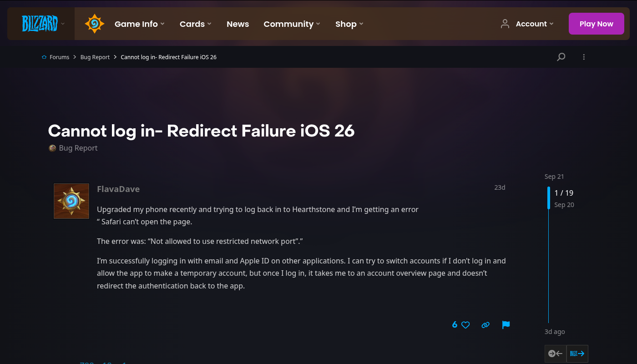
Task: Jump to next Blizzard post arrow button
Action: 577,354
